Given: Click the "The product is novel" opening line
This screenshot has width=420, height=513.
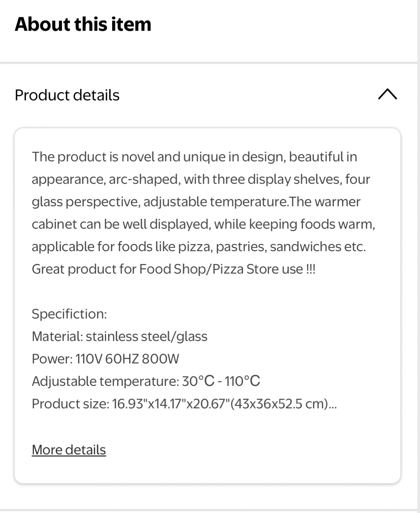Looking at the screenshot, I should point(194,157).
